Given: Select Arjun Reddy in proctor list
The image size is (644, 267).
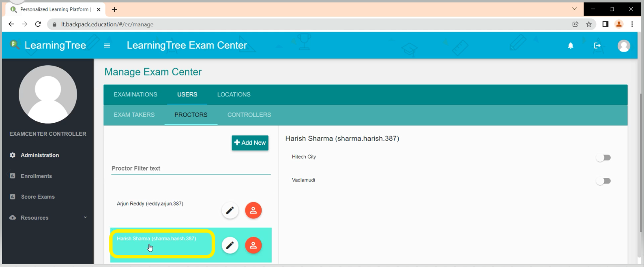Looking at the screenshot, I should [x=150, y=204].
